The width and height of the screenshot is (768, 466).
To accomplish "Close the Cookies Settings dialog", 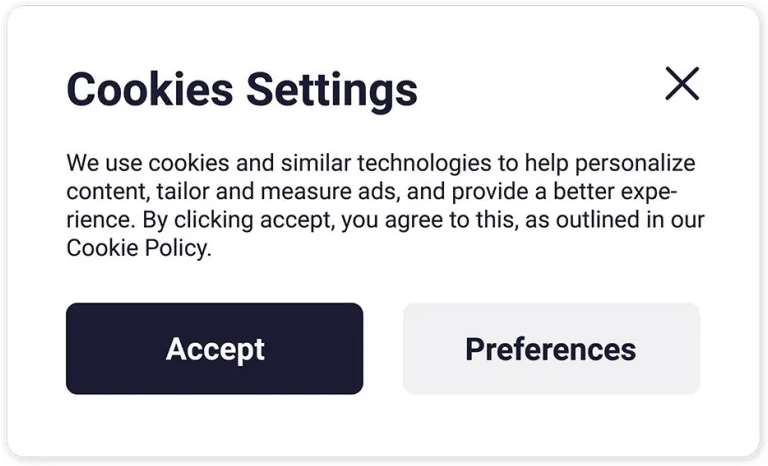I will point(682,84).
